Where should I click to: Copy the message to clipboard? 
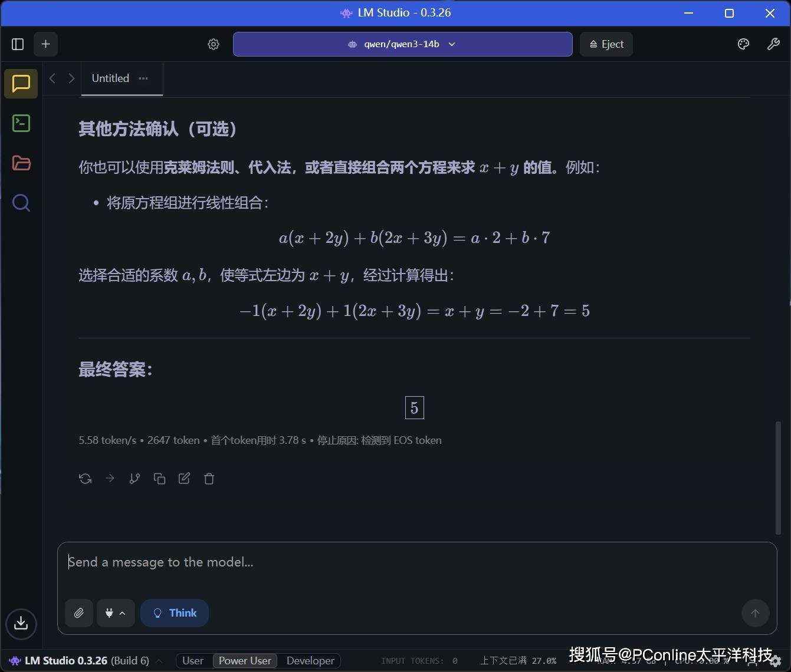click(159, 479)
